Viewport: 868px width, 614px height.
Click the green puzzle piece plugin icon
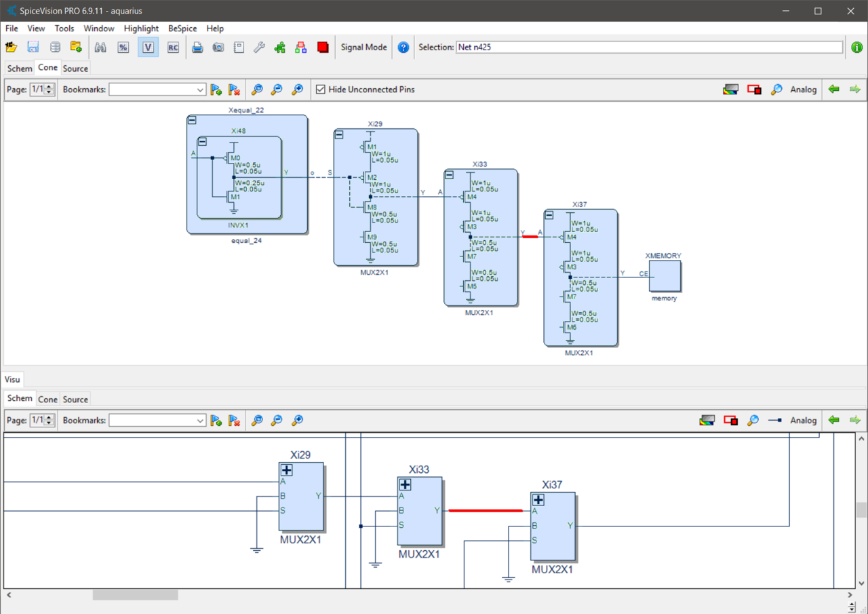[279, 47]
